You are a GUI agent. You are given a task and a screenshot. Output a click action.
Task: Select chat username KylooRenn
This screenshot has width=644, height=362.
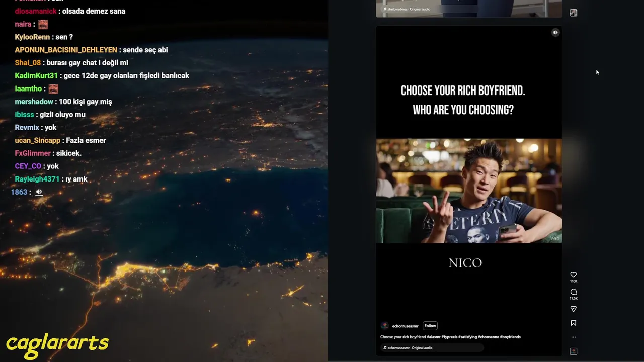tap(32, 37)
